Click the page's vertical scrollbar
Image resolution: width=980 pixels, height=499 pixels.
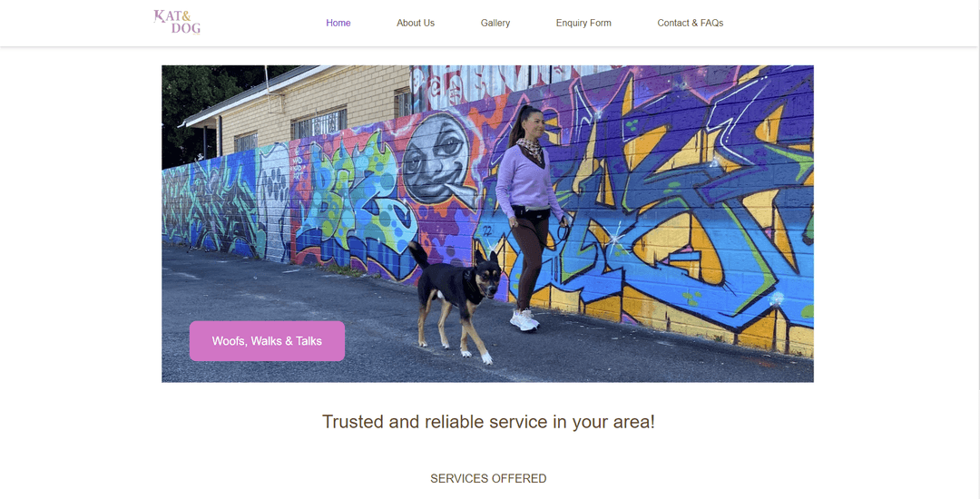click(x=976, y=249)
